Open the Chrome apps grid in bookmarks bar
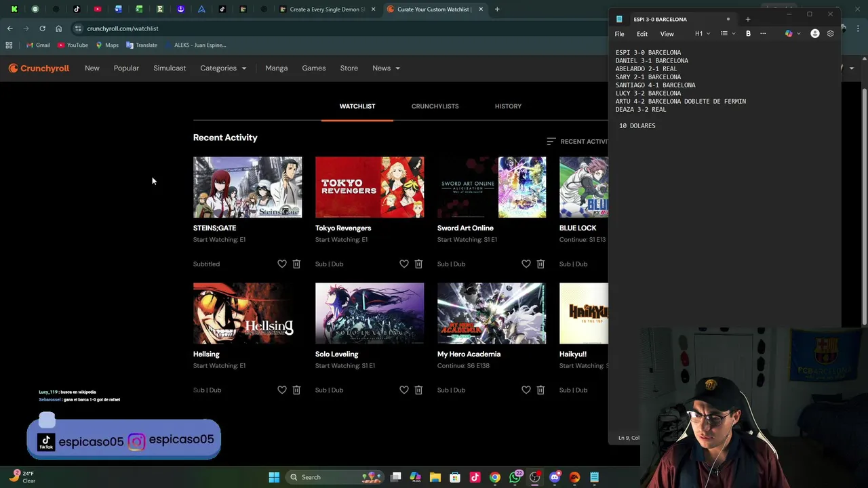The image size is (868, 488). 9,45
